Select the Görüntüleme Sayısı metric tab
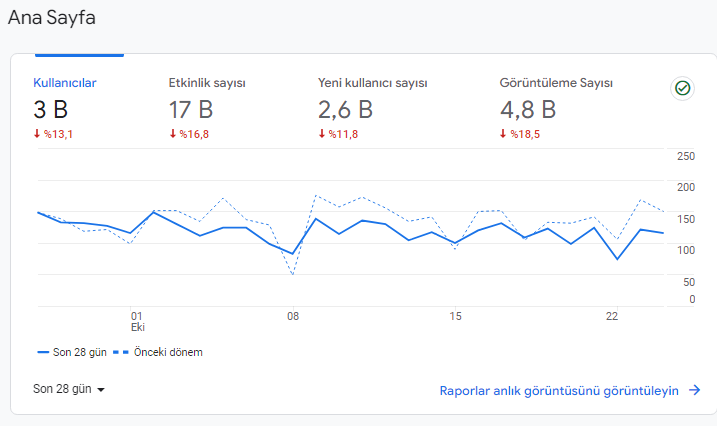The image size is (717, 426). (x=556, y=83)
